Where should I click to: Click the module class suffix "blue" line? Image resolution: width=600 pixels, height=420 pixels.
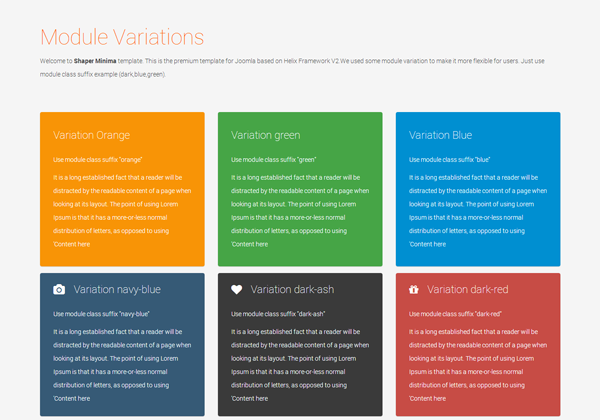tap(450, 159)
